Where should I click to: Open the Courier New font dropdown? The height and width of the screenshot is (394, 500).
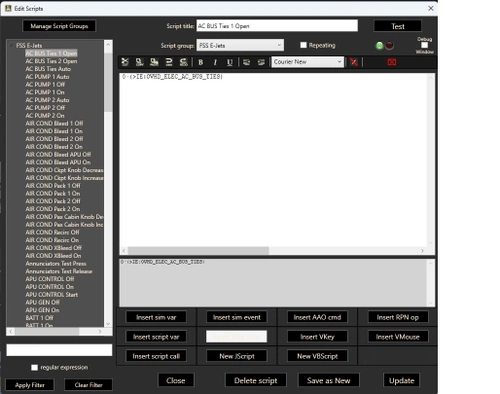308,62
